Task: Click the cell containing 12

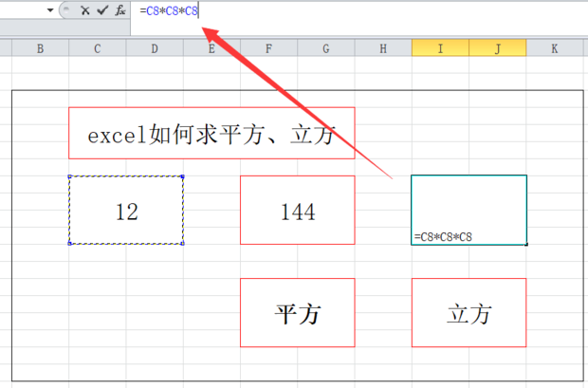Action: pyautogui.click(x=126, y=211)
